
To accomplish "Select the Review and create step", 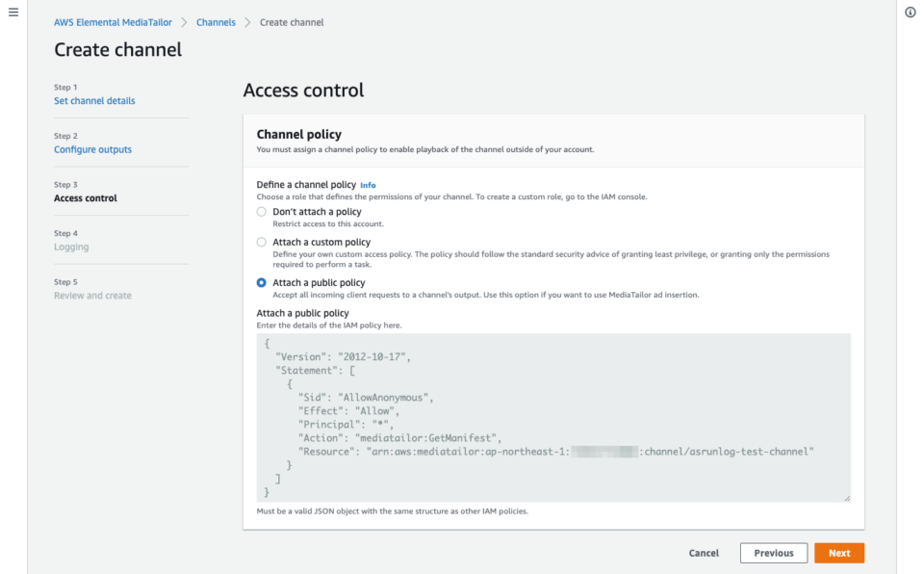I will [92, 296].
